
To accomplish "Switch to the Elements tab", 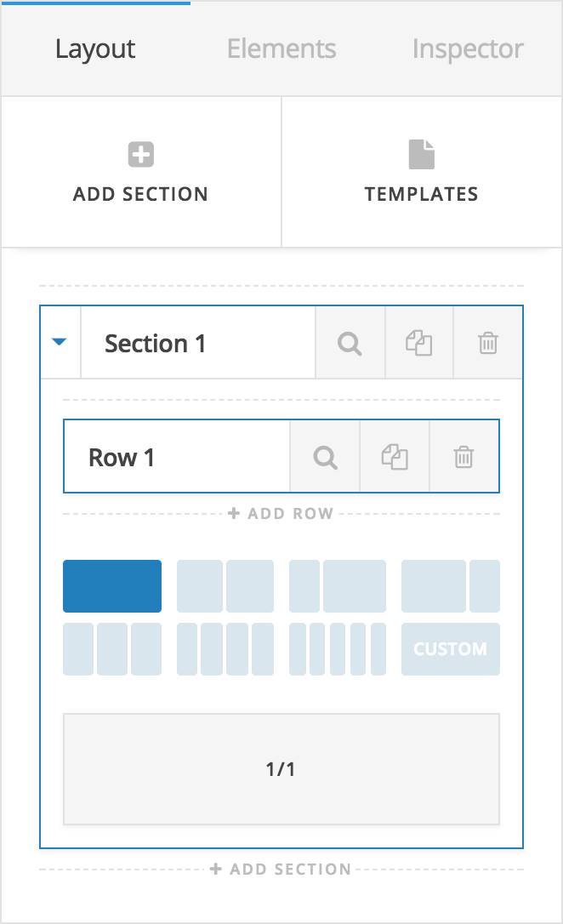I will tap(281, 48).
